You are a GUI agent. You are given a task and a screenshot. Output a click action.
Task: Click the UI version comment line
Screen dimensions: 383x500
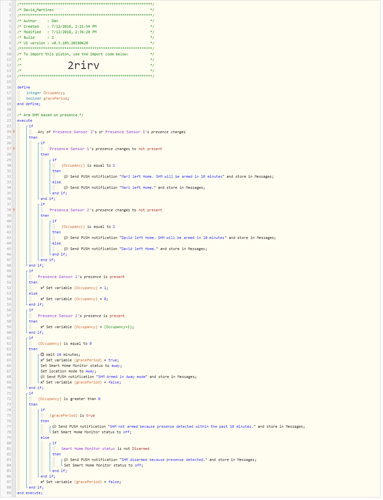coord(86,43)
